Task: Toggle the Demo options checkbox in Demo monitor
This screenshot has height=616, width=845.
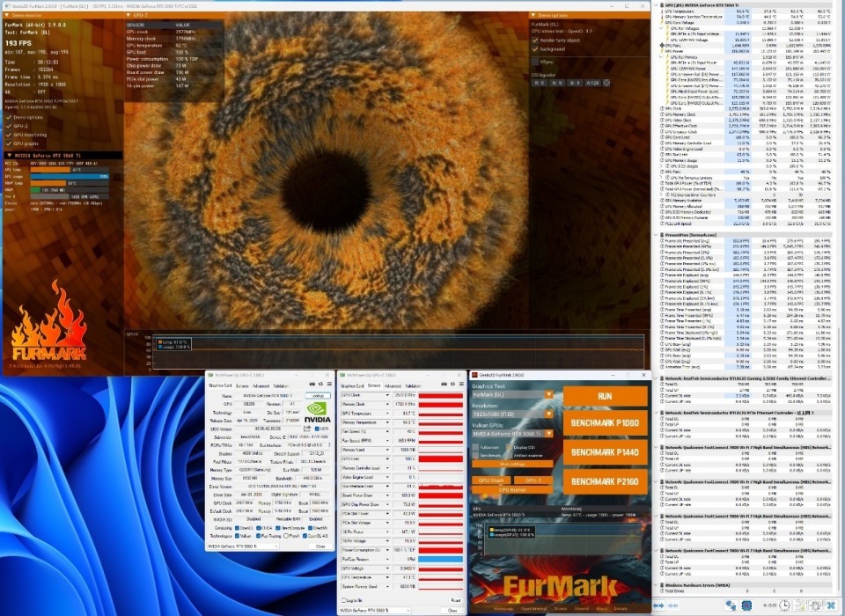Action: tap(9, 117)
